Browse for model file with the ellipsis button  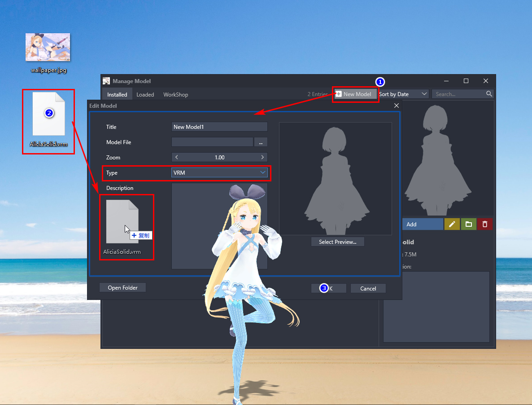point(261,142)
